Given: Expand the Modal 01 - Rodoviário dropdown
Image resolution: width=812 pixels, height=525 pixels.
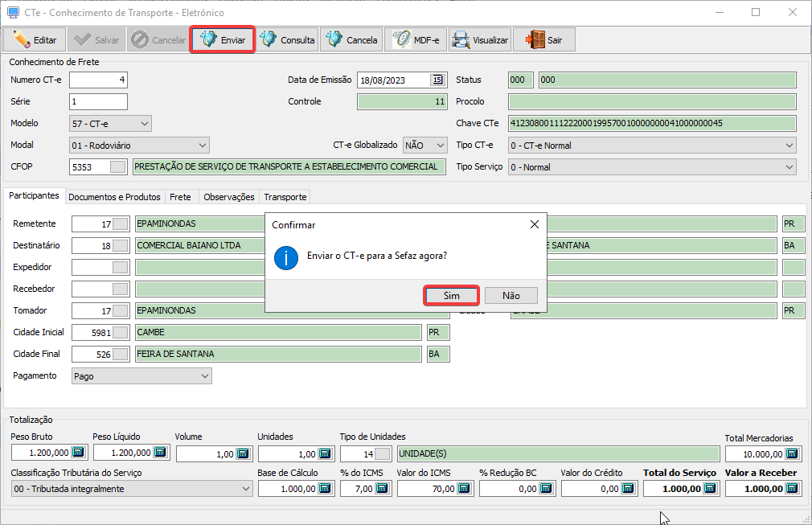Looking at the screenshot, I should pyautogui.click(x=203, y=146).
